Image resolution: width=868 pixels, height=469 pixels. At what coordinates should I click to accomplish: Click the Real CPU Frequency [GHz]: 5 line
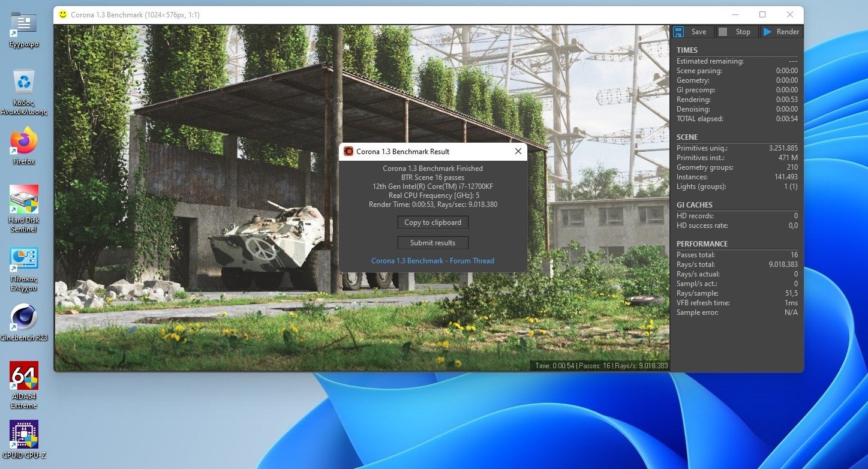[x=433, y=196]
